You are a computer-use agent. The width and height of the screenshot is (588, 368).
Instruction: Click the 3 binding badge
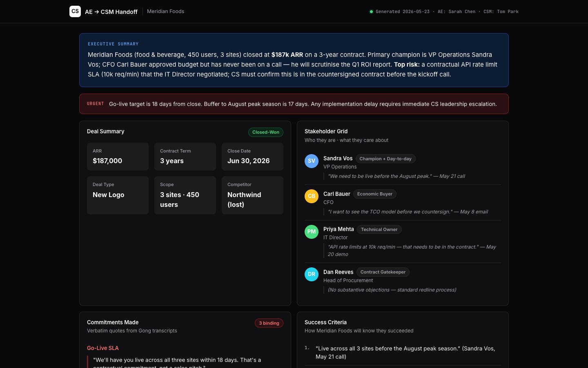tap(269, 323)
